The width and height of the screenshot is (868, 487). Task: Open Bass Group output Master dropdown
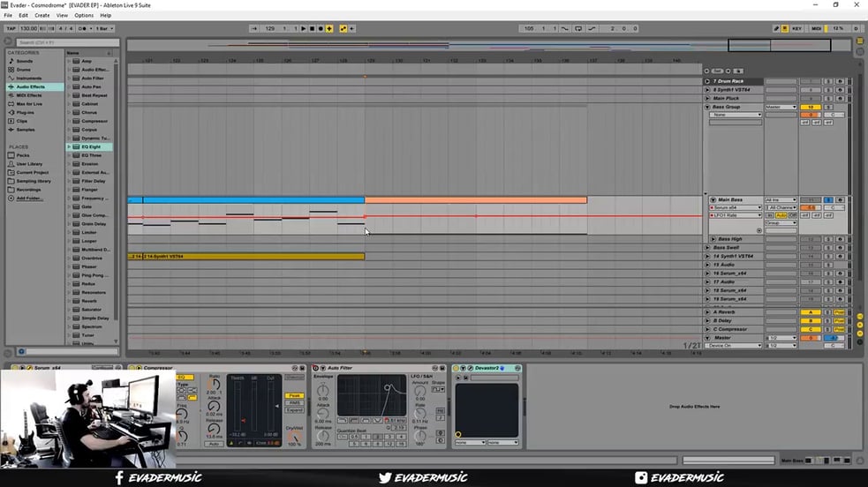coord(781,107)
